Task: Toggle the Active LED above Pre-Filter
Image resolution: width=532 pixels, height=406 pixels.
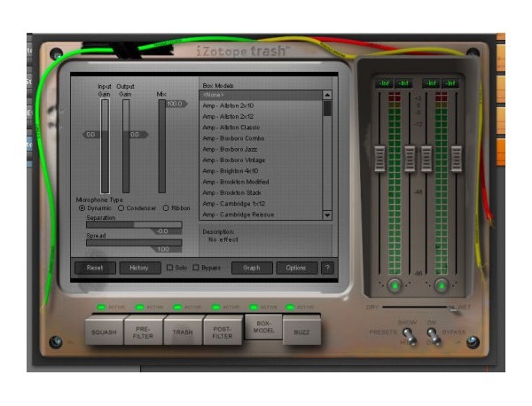Action: pyautogui.click(x=139, y=308)
